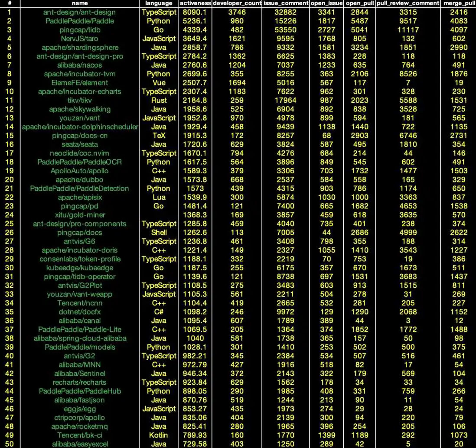Screen dimensions: 476x448
Task: Open the kubeedge/kubeedge link
Action: click(x=79, y=268)
